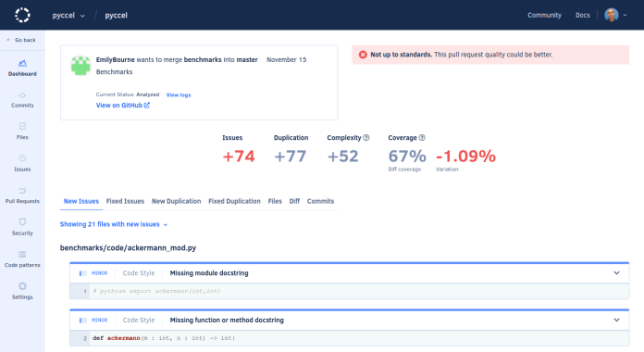Open Showing 21 files with new issues dropdown

click(x=114, y=224)
